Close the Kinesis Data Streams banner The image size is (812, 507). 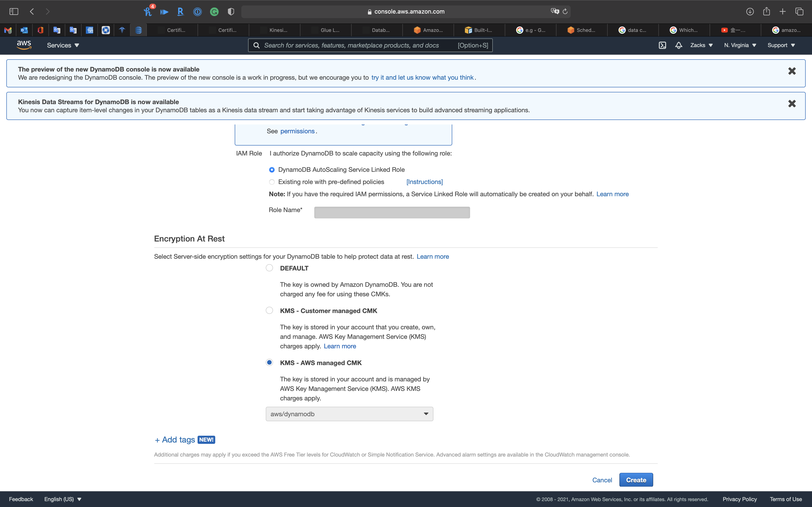point(792,104)
